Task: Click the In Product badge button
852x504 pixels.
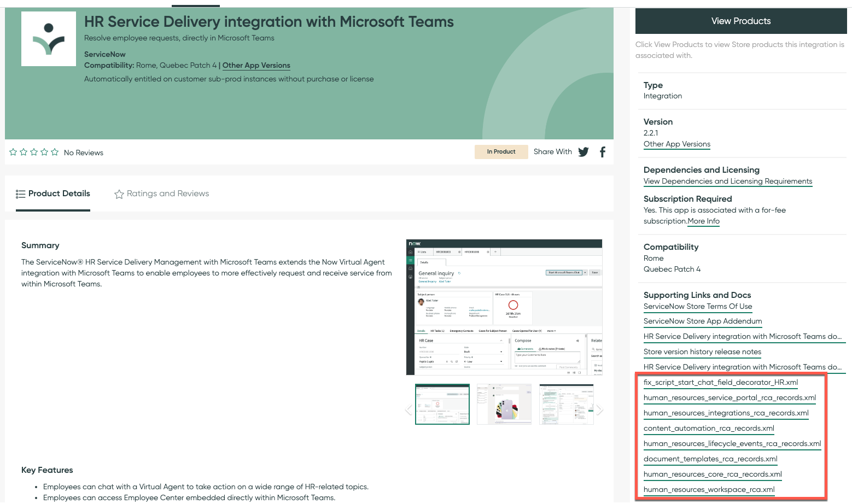Action: click(x=501, y=151)
